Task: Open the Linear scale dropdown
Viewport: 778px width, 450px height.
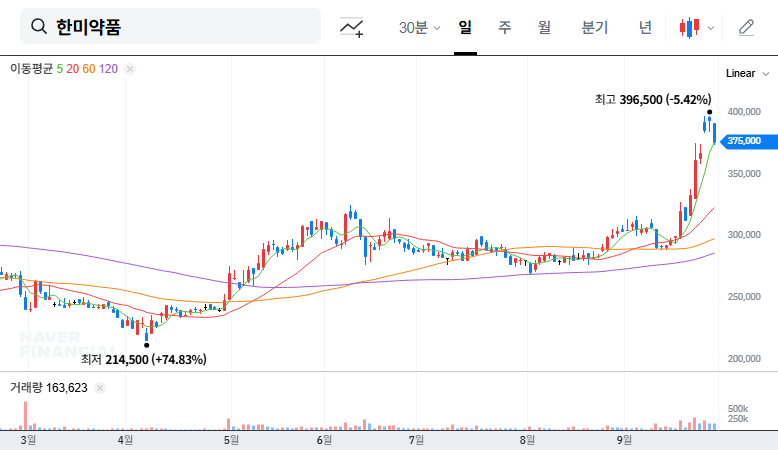Action: pyautogui.click(x=747, y=73)
